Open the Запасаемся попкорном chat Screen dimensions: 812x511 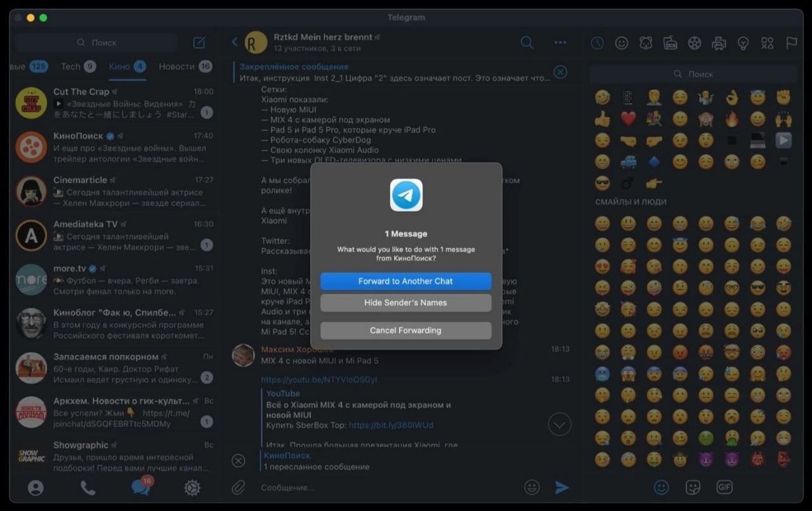(x=114, y=368)
